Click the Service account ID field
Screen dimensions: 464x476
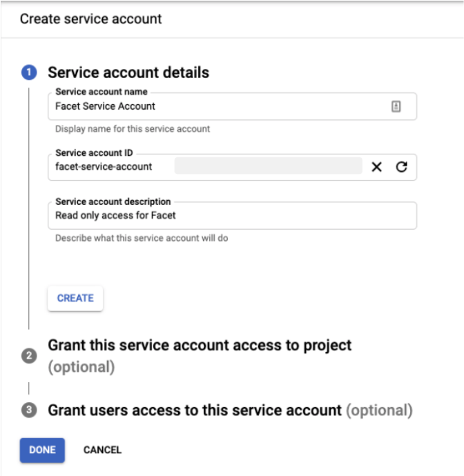pyautogui.click(x=232, y=167)
